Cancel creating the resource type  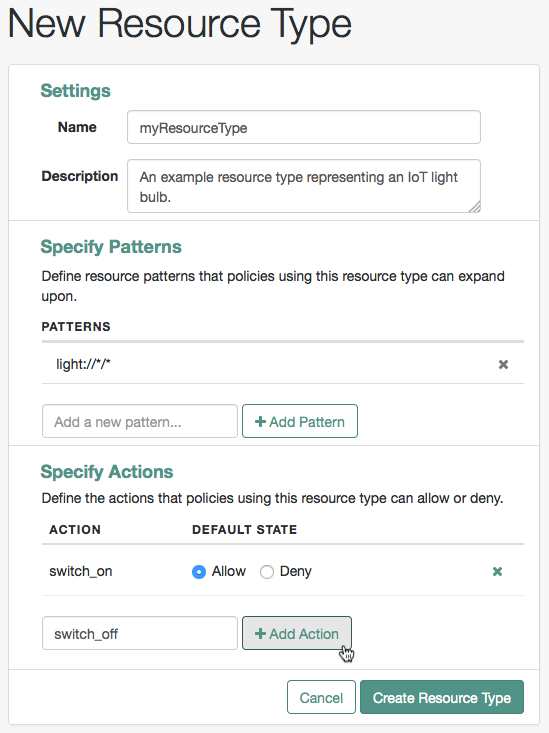coord(321,697)
